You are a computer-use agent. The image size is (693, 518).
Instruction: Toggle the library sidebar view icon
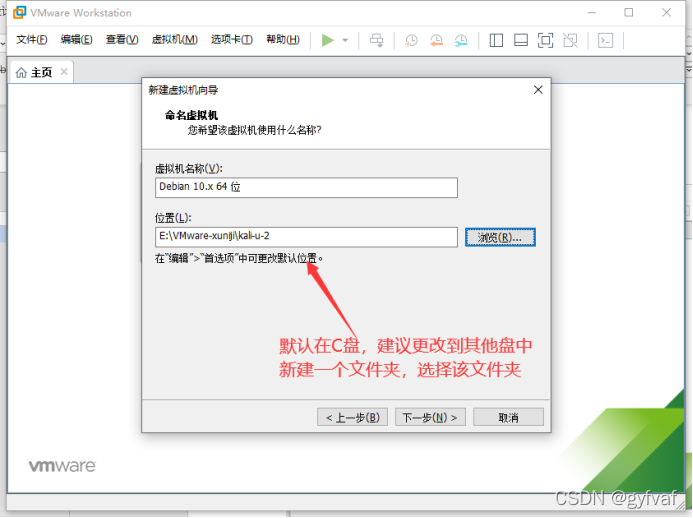(x=496, y=41)
